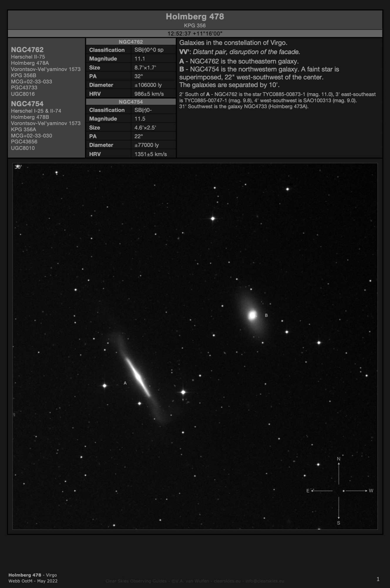Image resolution: width=390 pixels, height=588 pixels.
Task: Click the UGC8010 catalog entry
Action: pyautogui.click(x=23, y=148)
